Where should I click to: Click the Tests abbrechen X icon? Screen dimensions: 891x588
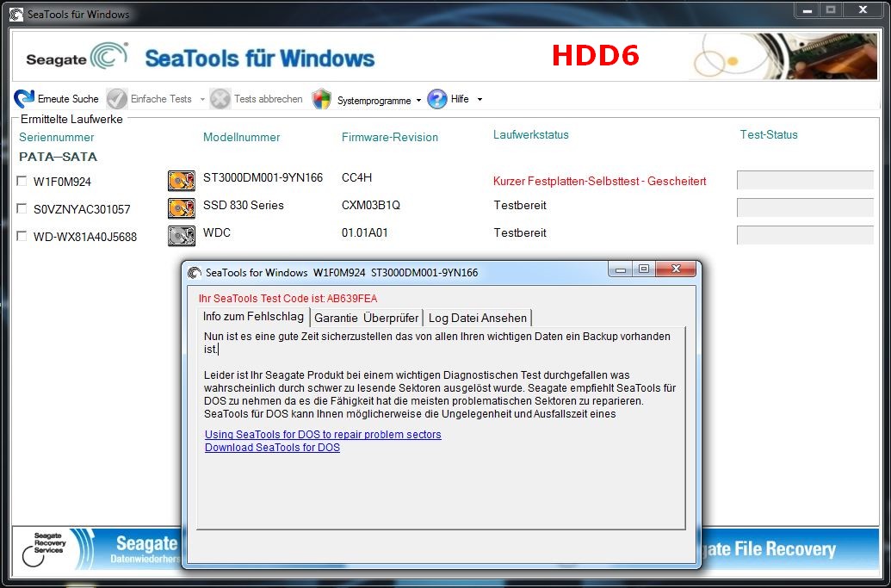220,99
